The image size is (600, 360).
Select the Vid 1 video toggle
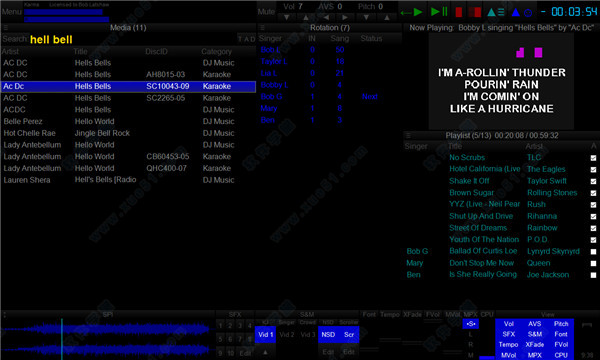coord(265,335)
